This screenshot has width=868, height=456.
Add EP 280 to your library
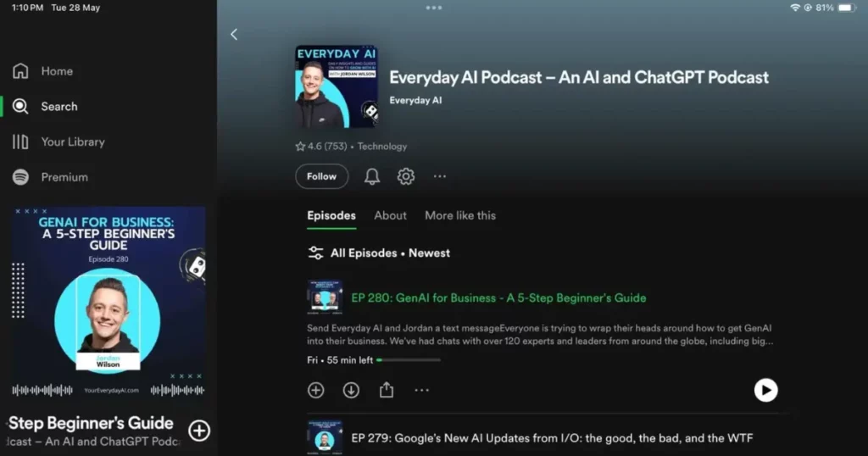[315, 390]
